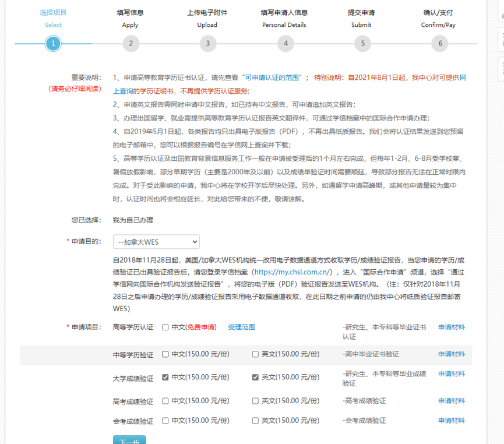The height and width of the screenshot is (444, 504).
Task: Click the 下一步 next button
Action: click(129, 440)
